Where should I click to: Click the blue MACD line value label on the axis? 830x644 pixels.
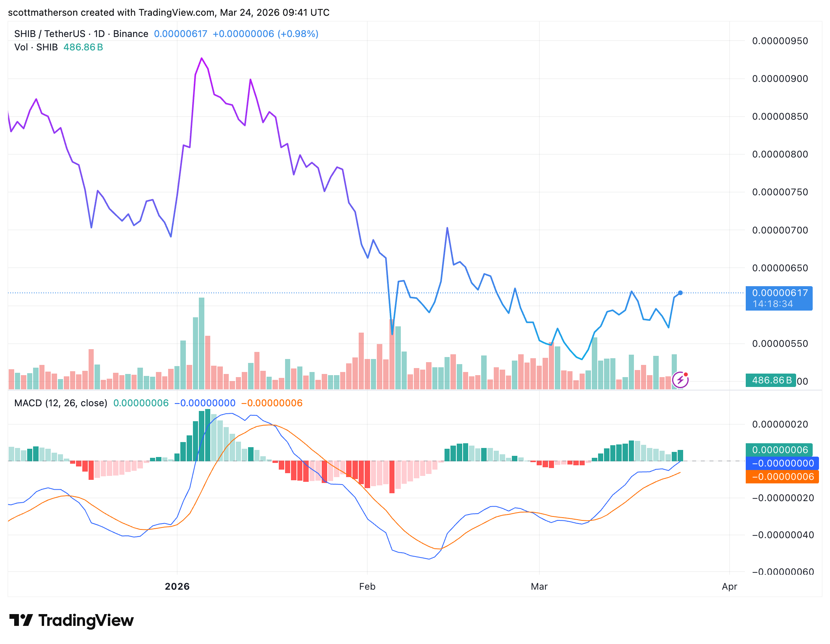tap(782, 463)
